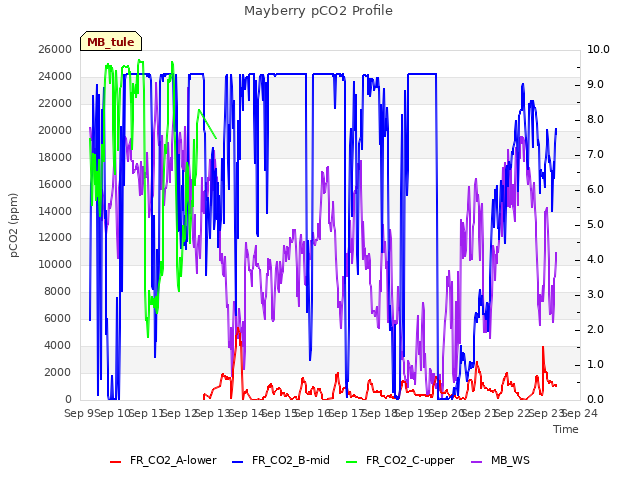
Task: Click the 9.0 right-axis tick label
Action: click(x=595, y=84)
